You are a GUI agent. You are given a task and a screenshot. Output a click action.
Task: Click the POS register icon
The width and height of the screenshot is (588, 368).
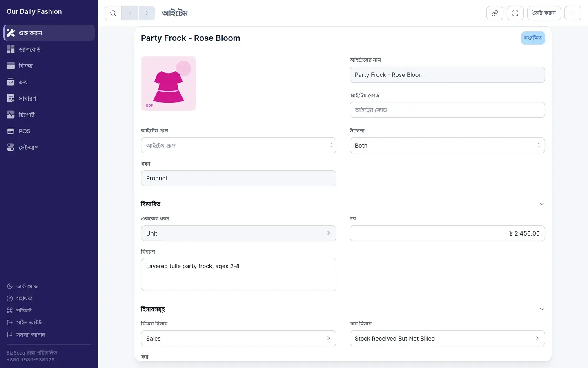tap(11, 131)
